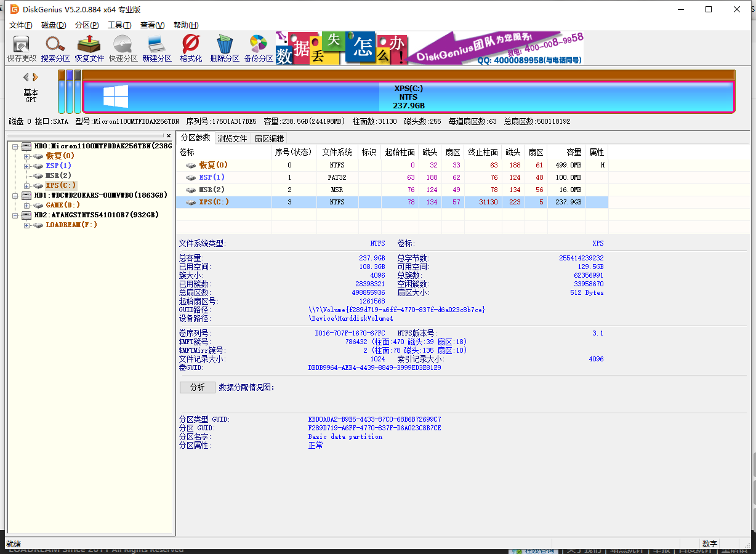Select ESP(1) partition in tree
756x554 pixels.
pos(58,166)
